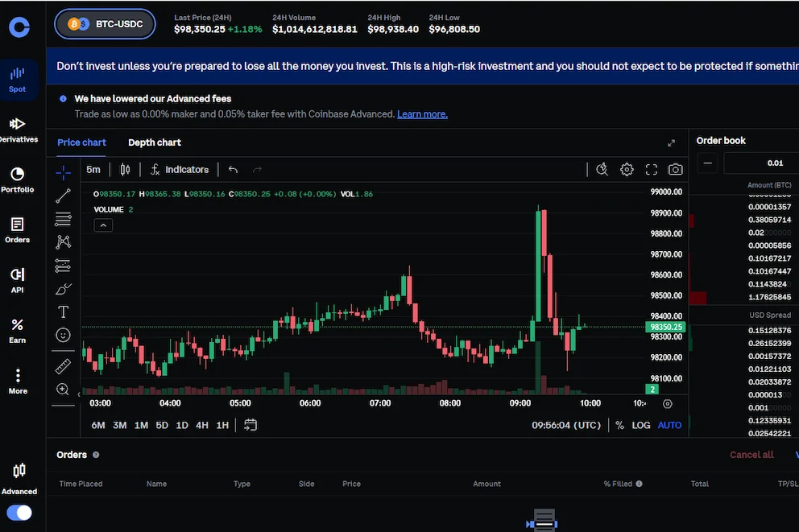Image resolution: width=799 pixels, height=532 pixels.
Task: Switch to the Price chart tab
Action: pyautogui.click(x=81, y=142)
